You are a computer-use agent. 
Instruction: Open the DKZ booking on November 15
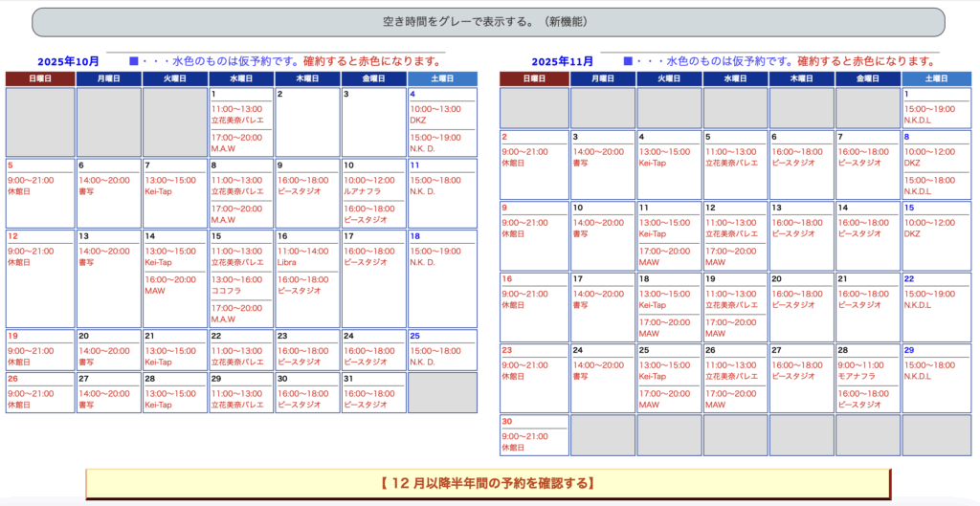coord(912,233)
